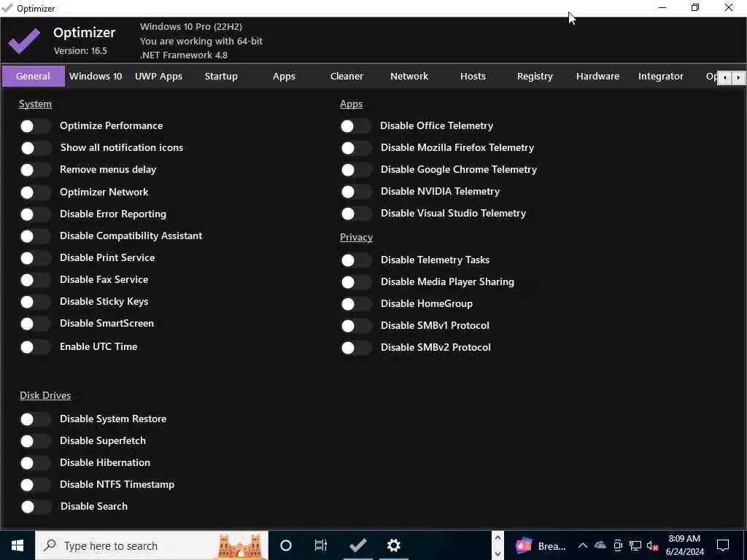Switch to the Windows 10 tab

tap(96, 76)
